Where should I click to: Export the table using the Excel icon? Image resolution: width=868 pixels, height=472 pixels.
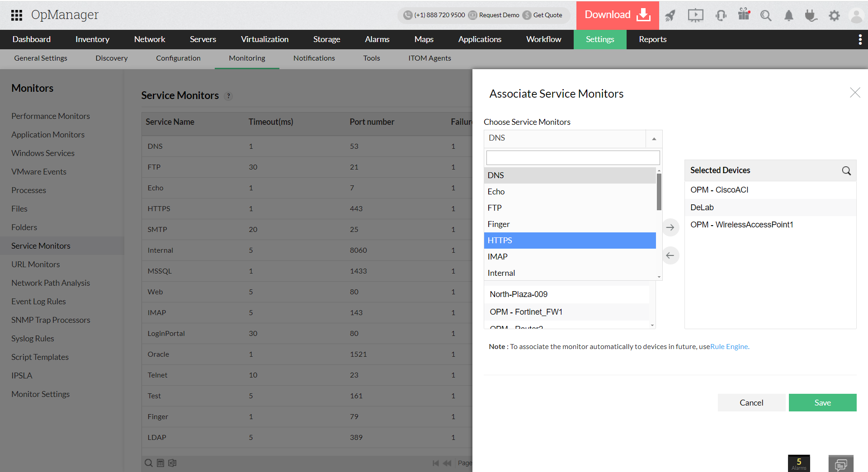point(172,463)
